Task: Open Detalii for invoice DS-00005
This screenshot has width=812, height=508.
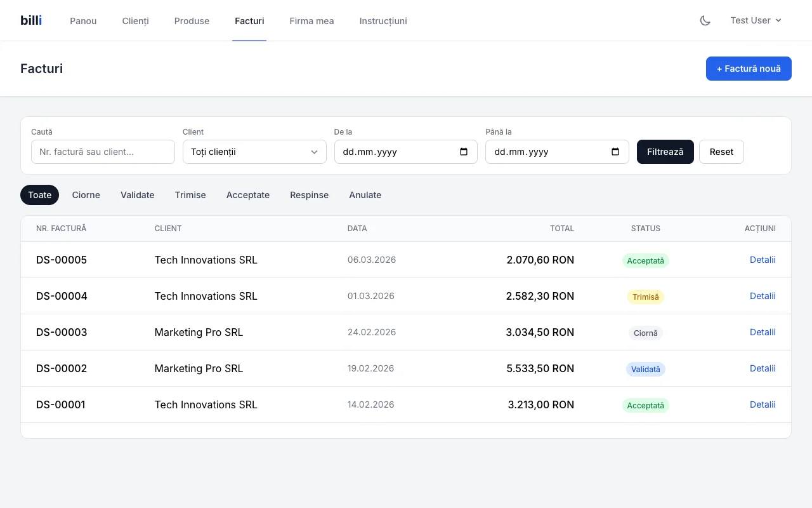Action: (x=763, y=260)
